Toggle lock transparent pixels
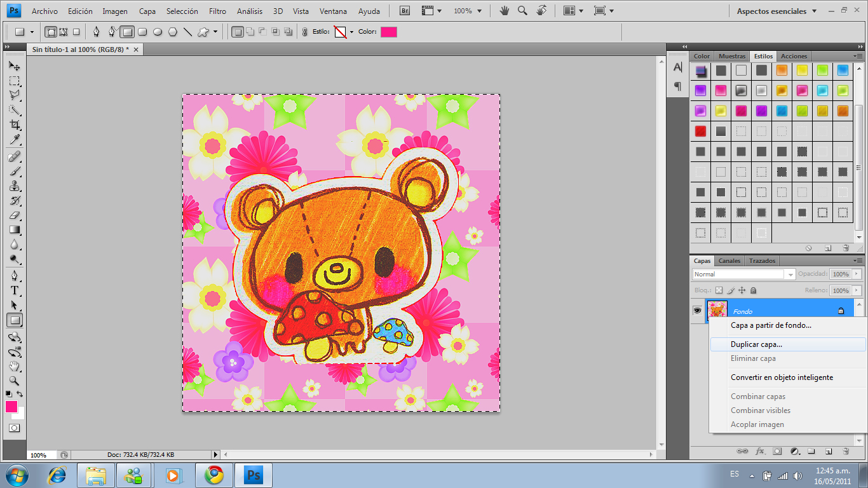 point(719,290)
